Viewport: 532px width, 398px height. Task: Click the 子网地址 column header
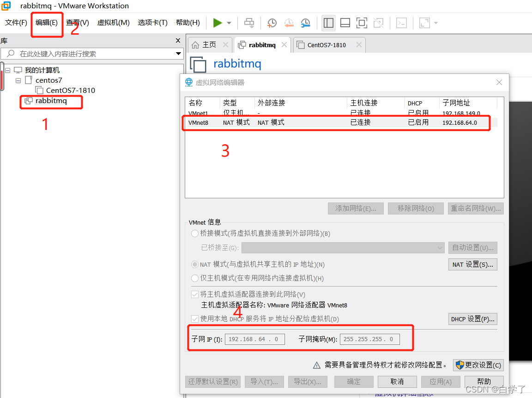(x=468, y=103)
